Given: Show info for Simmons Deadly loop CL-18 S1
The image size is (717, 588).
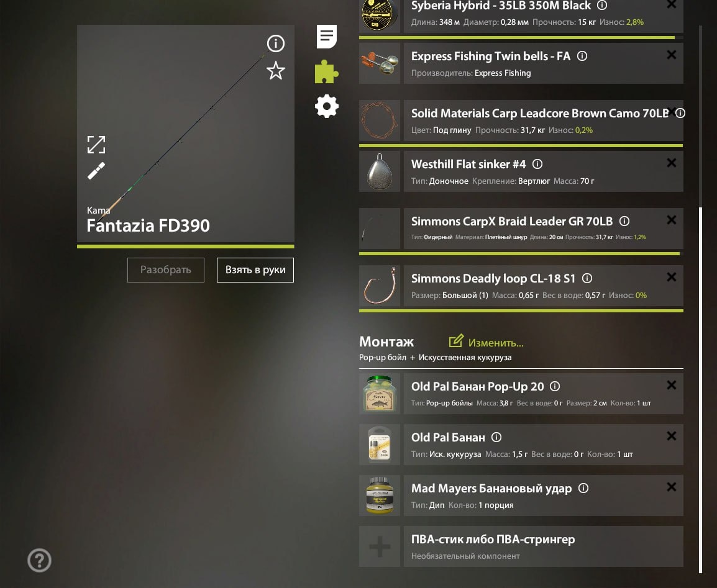Looking at the screenshot, I should (587, 278).
